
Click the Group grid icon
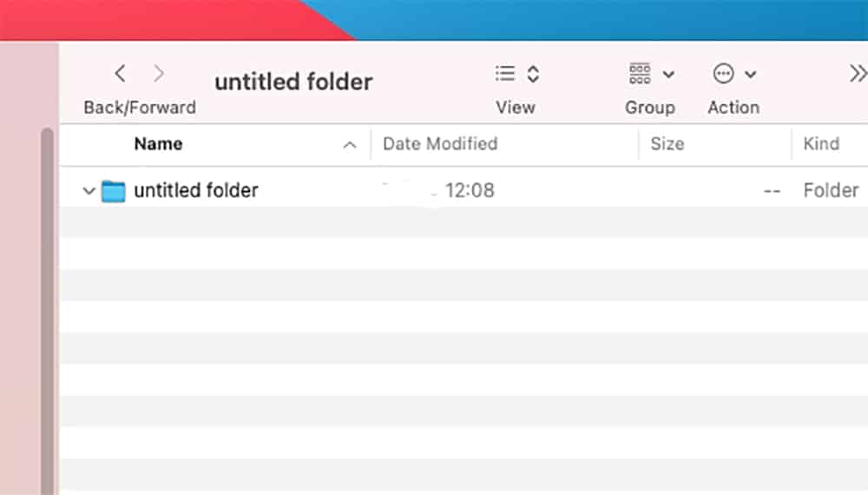click(x=641, y=74)
